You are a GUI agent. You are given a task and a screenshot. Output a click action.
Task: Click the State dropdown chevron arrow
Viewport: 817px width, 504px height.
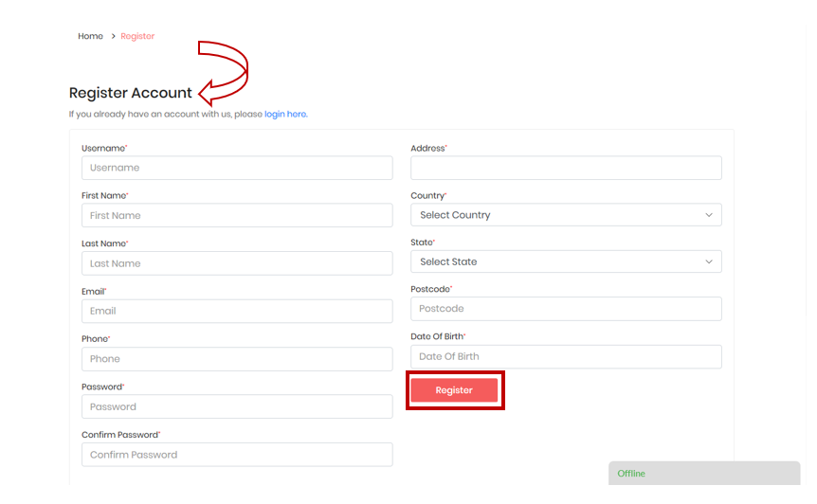(x=709, y=261)
